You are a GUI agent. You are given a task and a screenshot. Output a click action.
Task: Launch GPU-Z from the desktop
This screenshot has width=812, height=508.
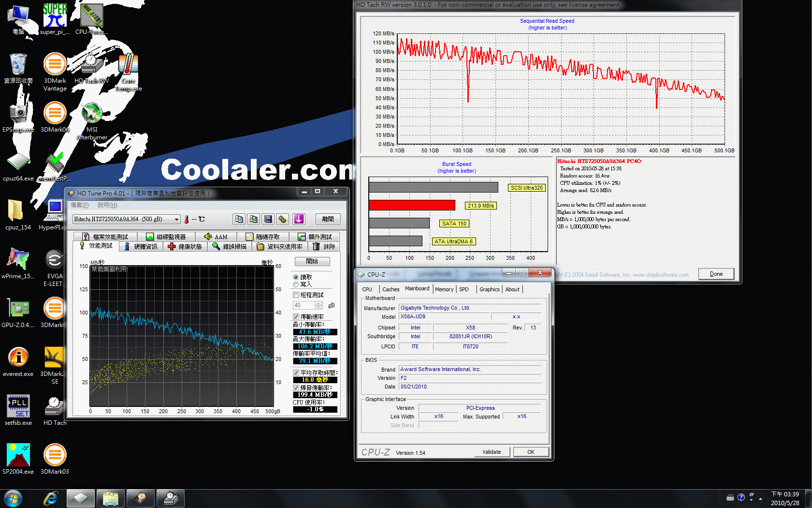18,313
